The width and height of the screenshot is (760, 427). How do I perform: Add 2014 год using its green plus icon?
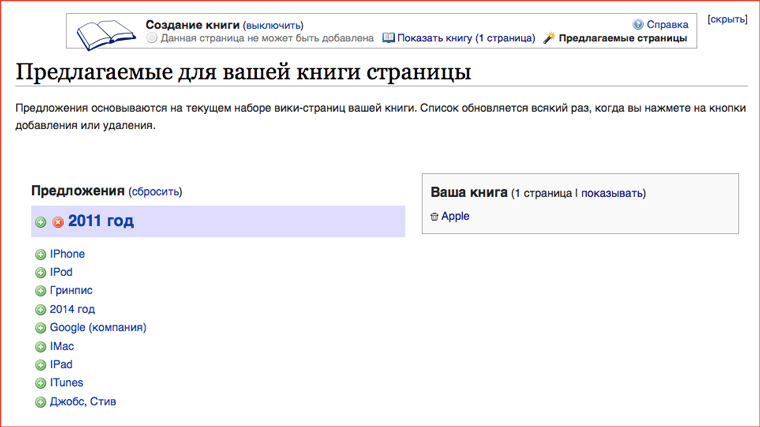[41, 310]
